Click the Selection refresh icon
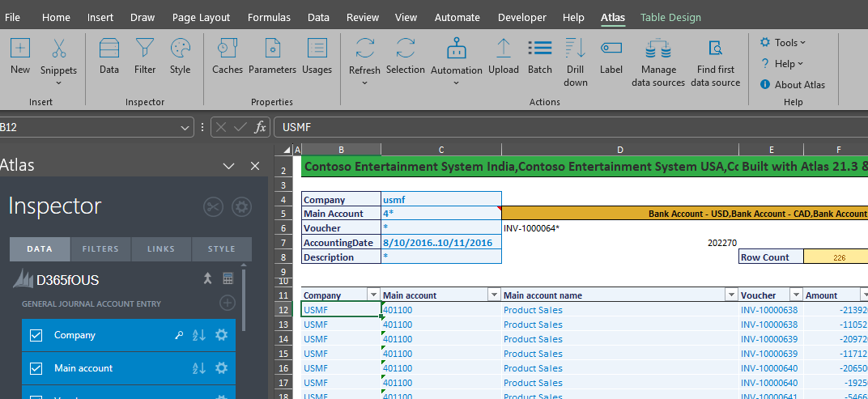This screenshot has width=868, height=399. (x=405, y=49)
